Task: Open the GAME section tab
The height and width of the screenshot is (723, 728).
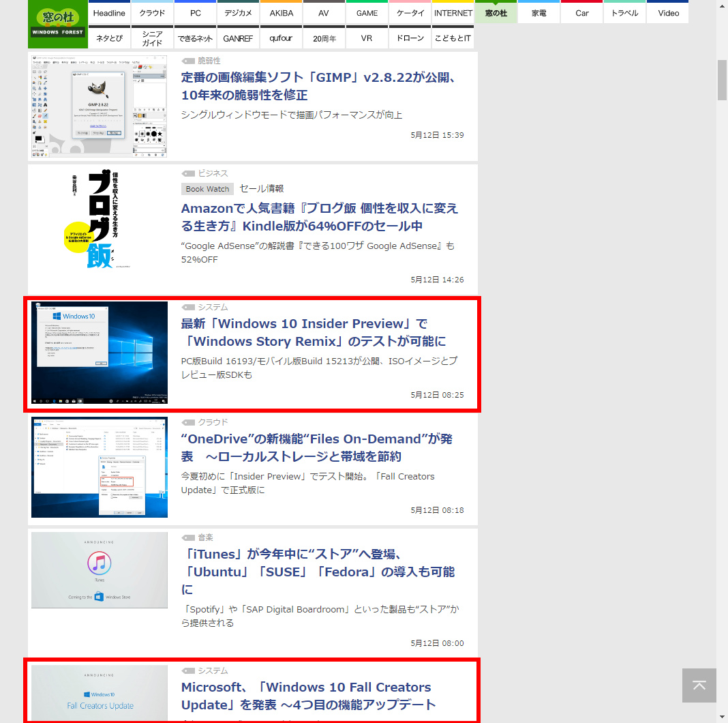Action: tap(367, 12)
